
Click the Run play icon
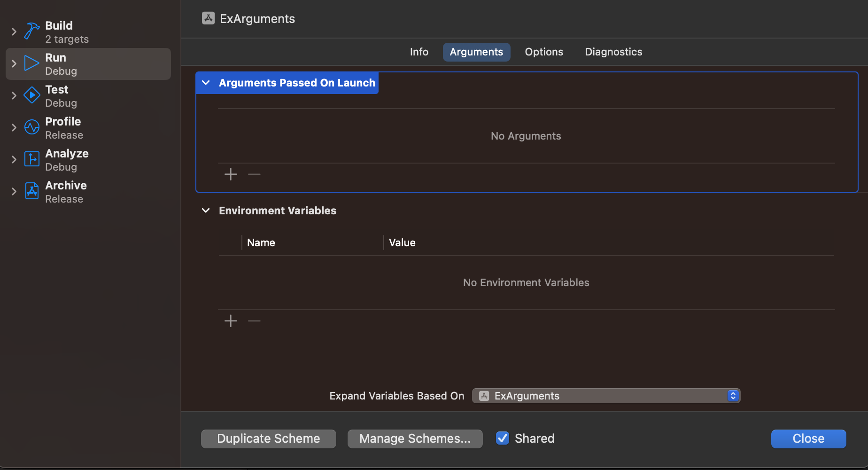31,63
